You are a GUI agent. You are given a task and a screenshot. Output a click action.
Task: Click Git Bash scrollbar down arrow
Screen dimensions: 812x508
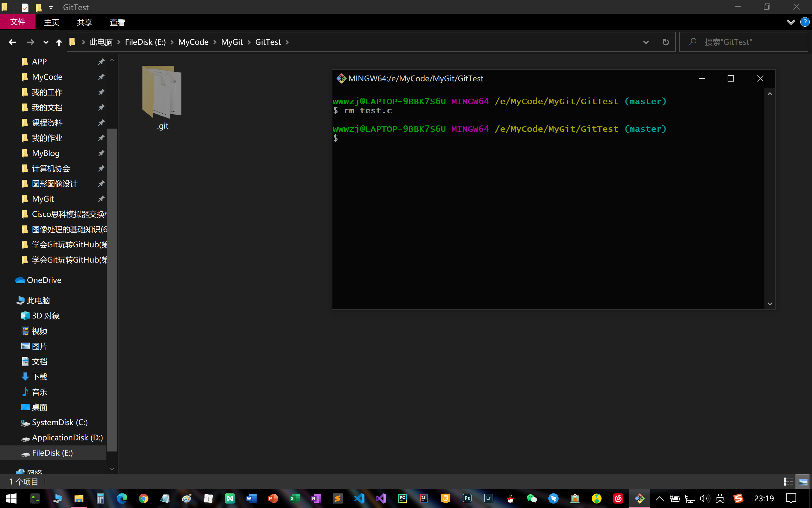(770, 304)
